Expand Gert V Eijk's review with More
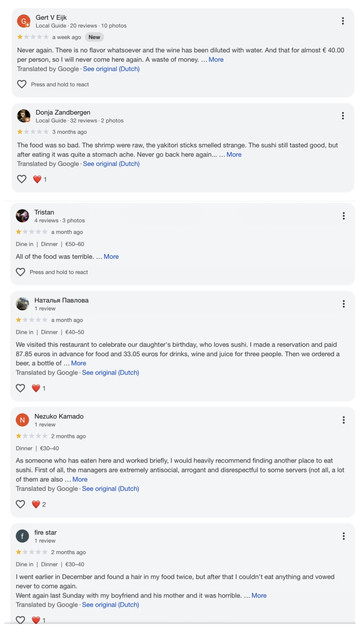This screenshot has height=640, width=360. (216, 60)
